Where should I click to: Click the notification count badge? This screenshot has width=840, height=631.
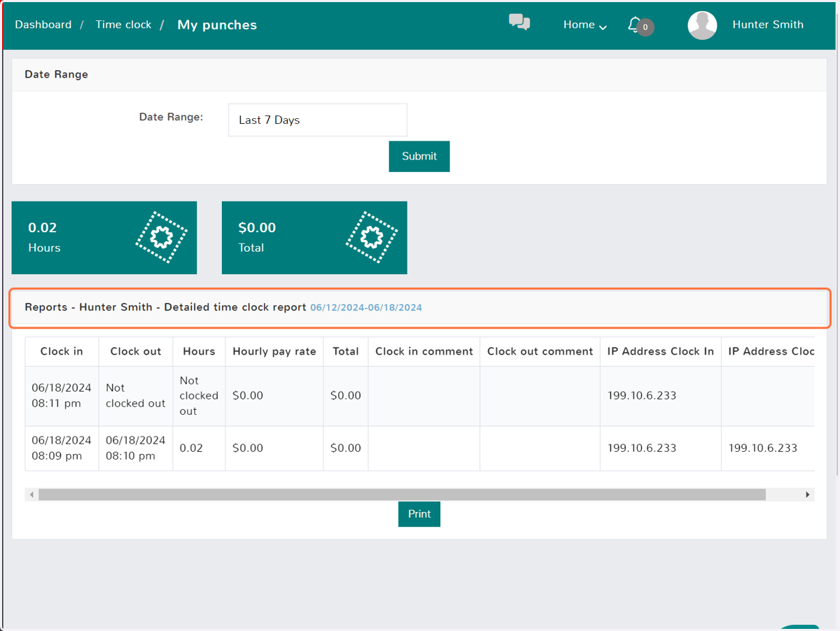coord(645,27)
